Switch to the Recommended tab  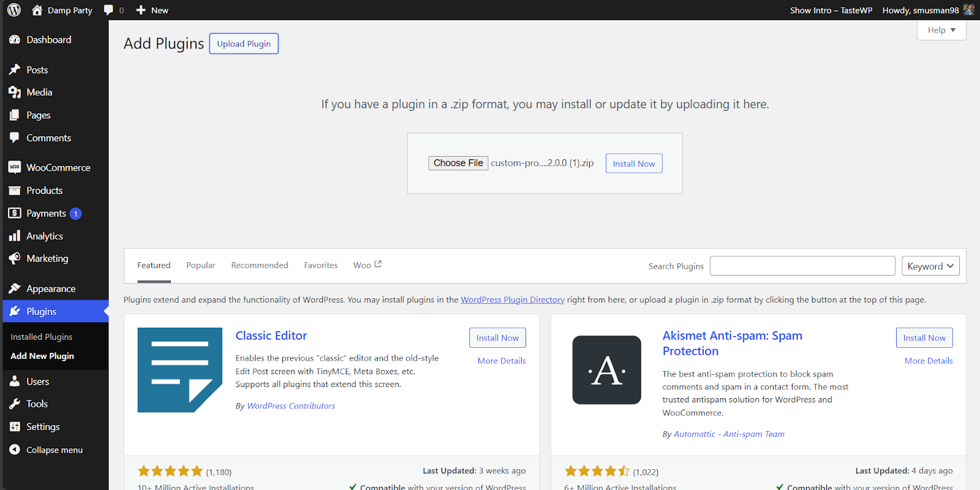pyautogui.click(x=260, y=265)
